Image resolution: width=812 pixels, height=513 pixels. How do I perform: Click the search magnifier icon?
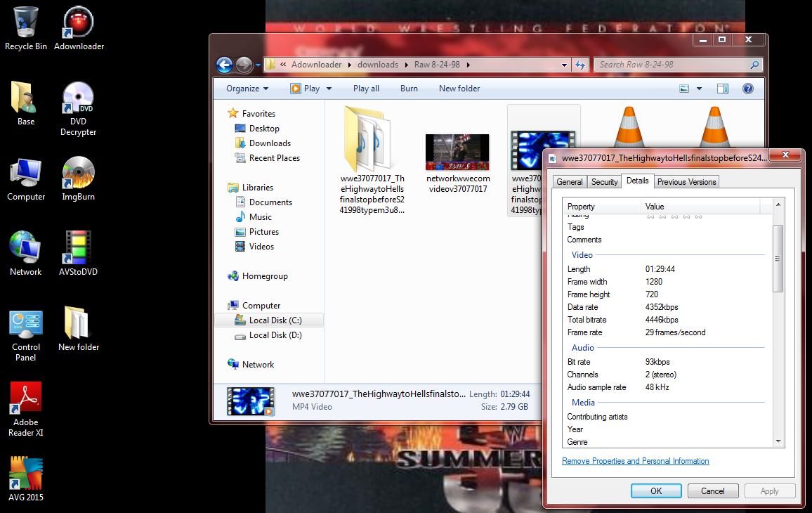(754, 65)
